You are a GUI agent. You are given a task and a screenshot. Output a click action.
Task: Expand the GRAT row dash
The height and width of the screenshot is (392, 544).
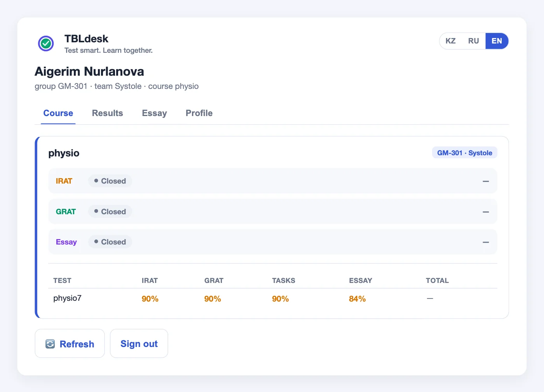(486, 212)
